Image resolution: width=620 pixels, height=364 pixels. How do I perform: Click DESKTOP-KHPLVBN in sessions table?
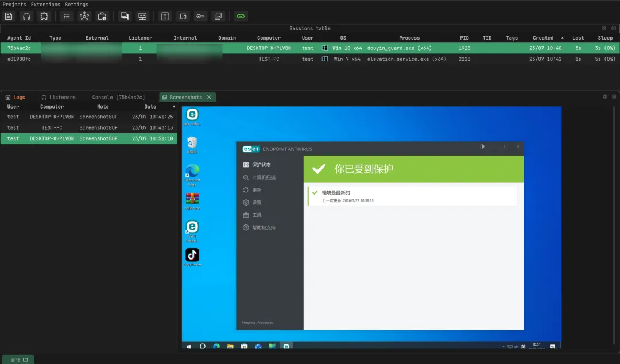point(269,48)
